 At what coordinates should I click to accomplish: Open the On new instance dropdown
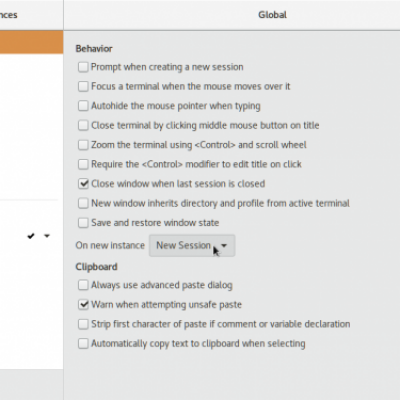(x=192, y=246)
